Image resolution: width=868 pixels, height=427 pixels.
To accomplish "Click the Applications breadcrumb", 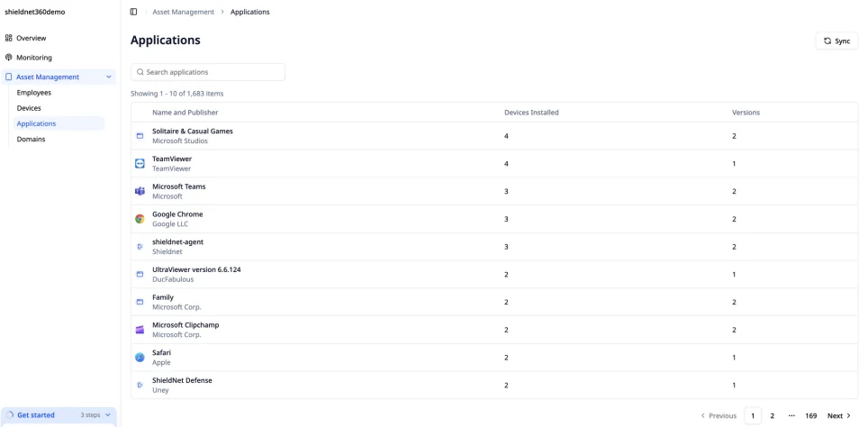I will pos(250,12).
